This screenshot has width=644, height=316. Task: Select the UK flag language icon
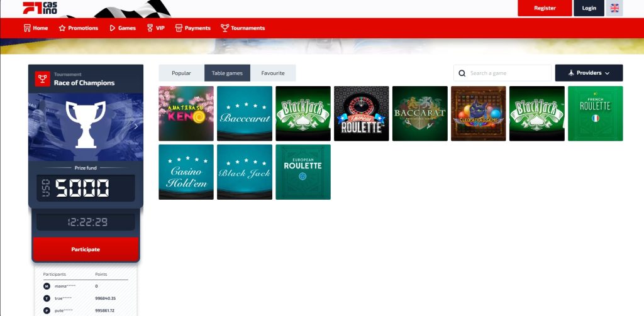614,8
